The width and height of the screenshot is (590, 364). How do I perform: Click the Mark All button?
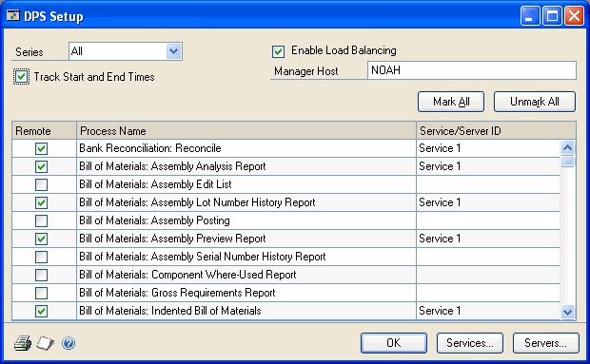point(451,102)
